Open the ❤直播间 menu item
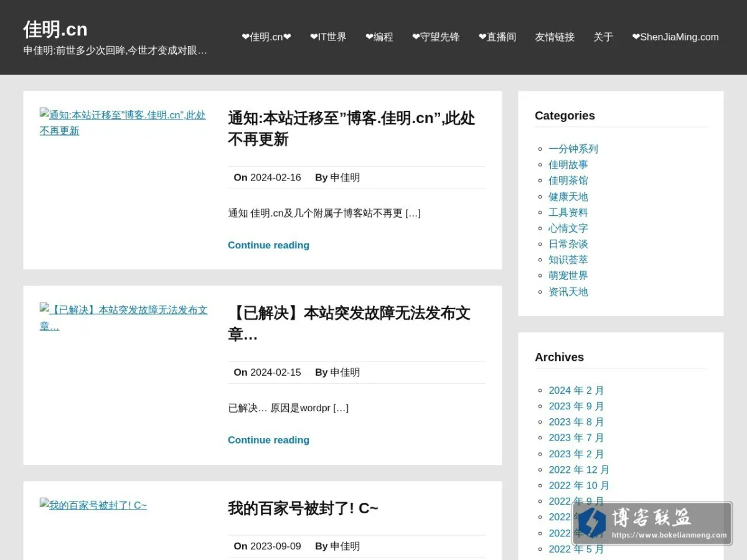 coord(497,37)
